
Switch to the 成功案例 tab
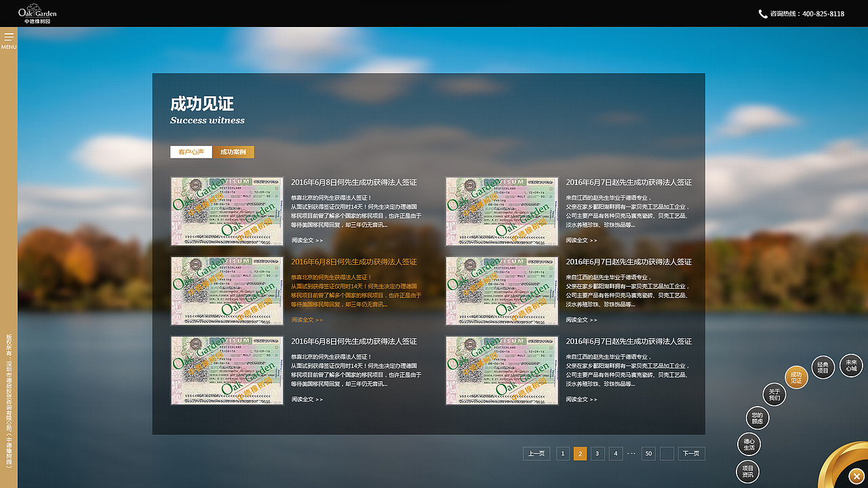point(233,152)
